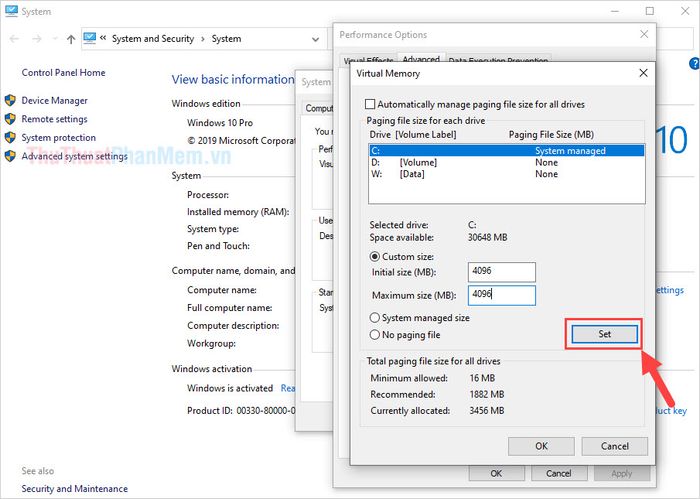The image size is (700, 499).
Task: Focus the Initial size (MB) field
Action: click(501, 272)
